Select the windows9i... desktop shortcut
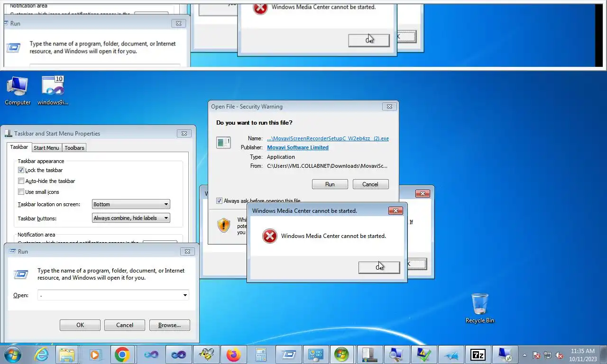 coord(53,91)
